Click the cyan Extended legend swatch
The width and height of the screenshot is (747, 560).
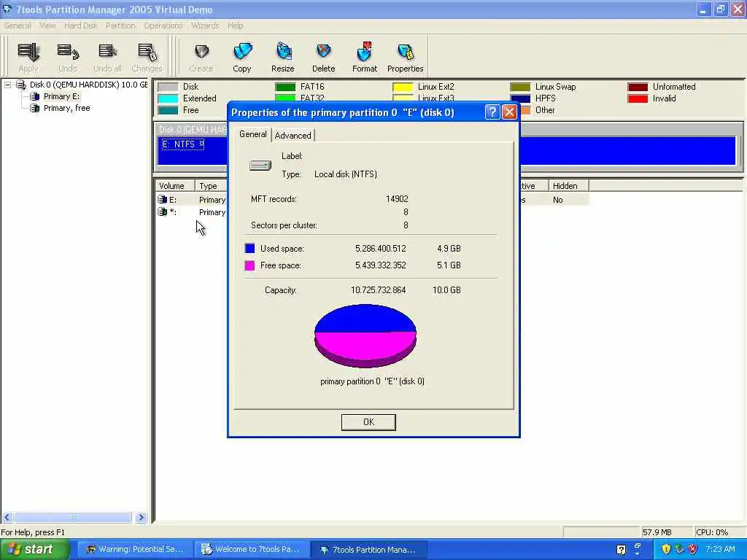coord(168,98)
